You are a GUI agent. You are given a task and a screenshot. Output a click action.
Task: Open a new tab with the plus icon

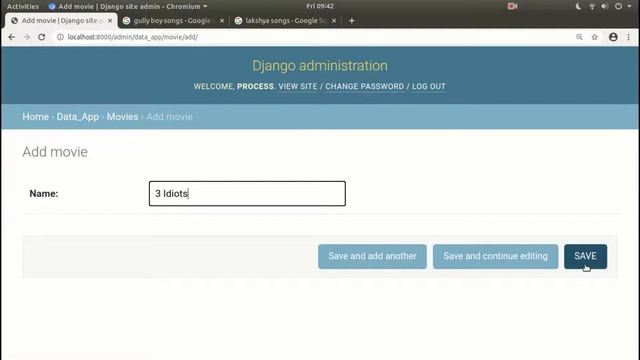[351, 20]
